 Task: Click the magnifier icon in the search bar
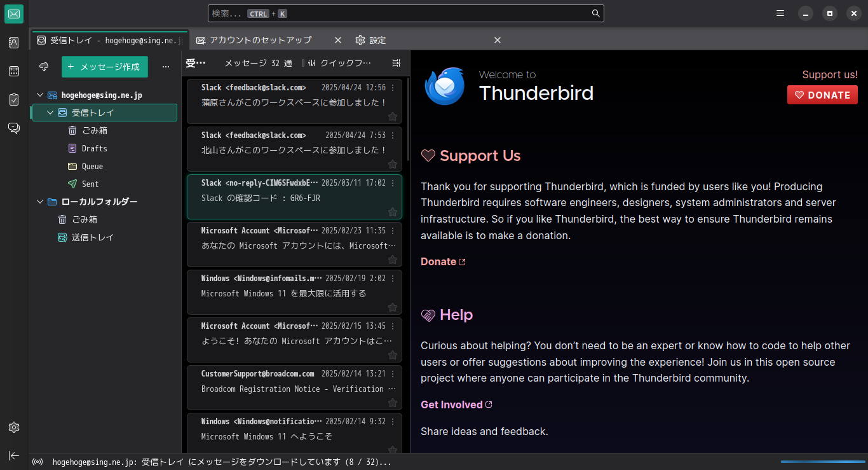coord(595,13)
